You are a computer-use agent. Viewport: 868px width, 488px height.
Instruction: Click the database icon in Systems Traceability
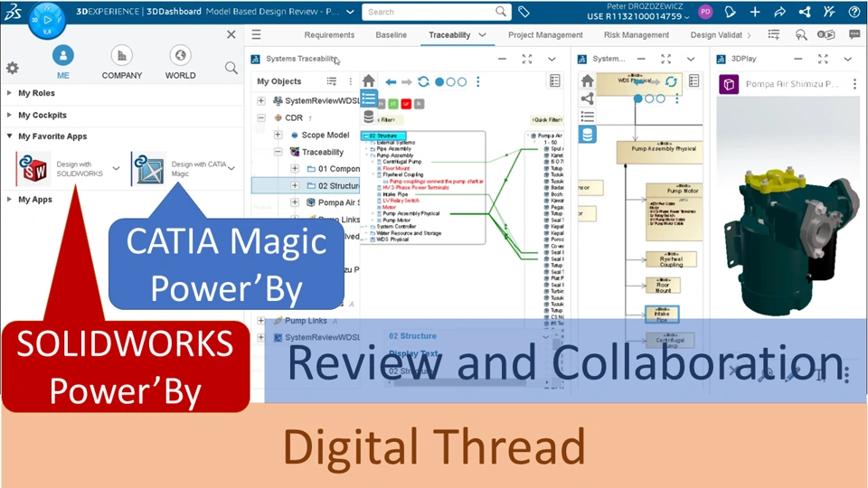[369, 117]
